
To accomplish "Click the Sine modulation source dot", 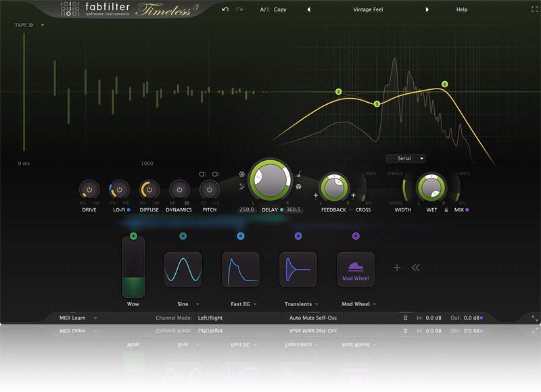I will coord(183,236).
